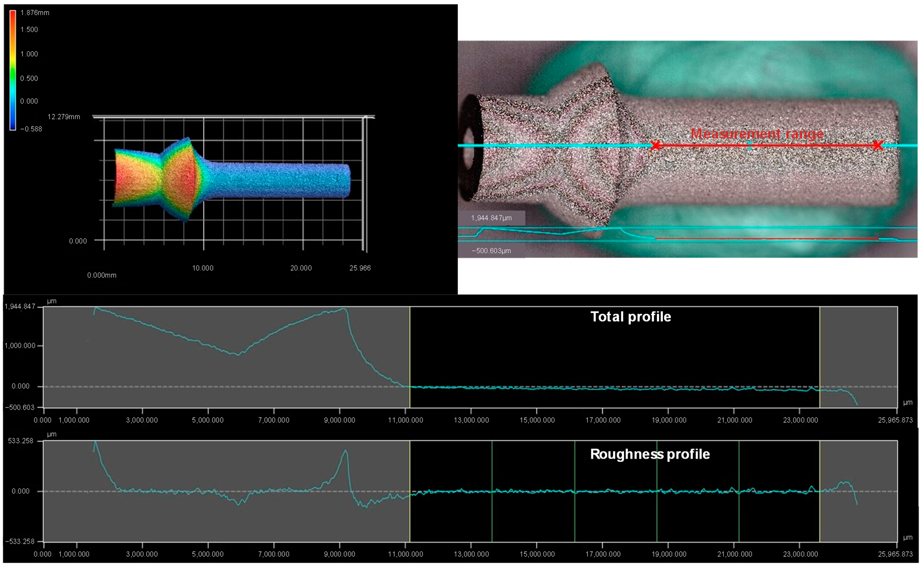924x570 pixels.
Task: Click the left red X measurement marker
Action: point(655,145)
